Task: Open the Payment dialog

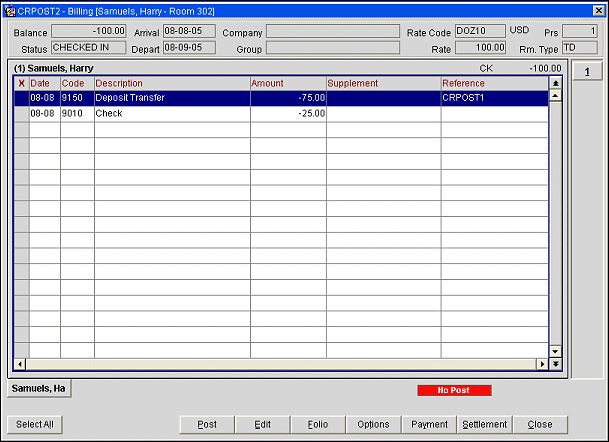Action: (x=430, y=424)
